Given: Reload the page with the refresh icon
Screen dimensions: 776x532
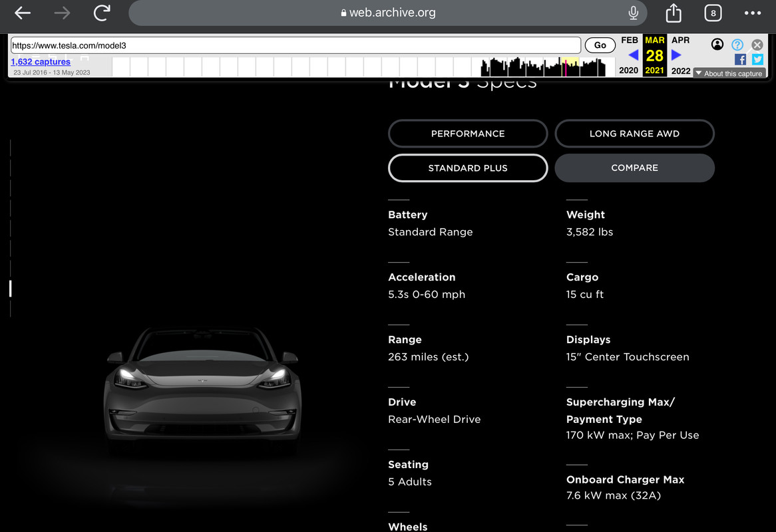Looking at the screenshot, I should (101, 13).
